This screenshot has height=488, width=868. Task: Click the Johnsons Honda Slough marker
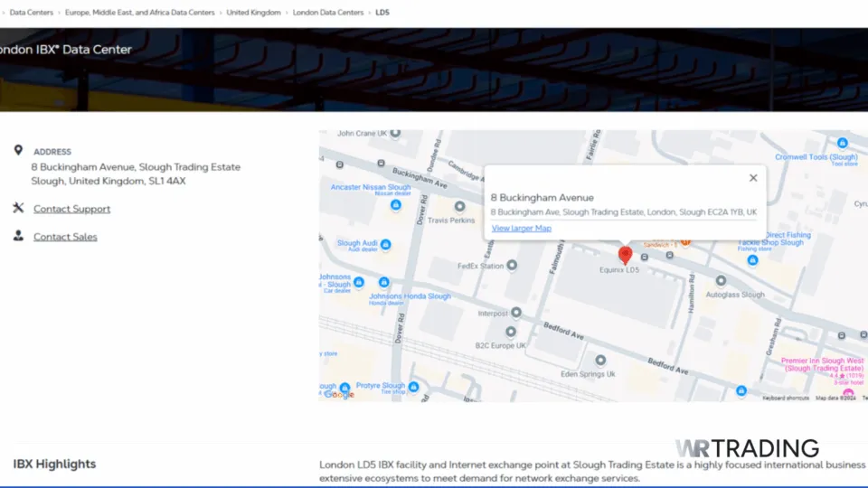pyautogui.click(x=383, y=282)
